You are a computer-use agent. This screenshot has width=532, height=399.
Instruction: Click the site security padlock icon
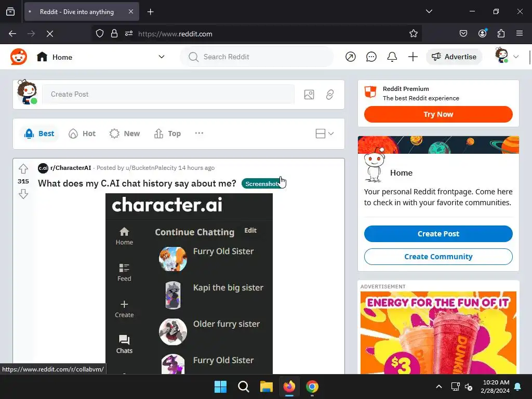(x=114, y=34)
